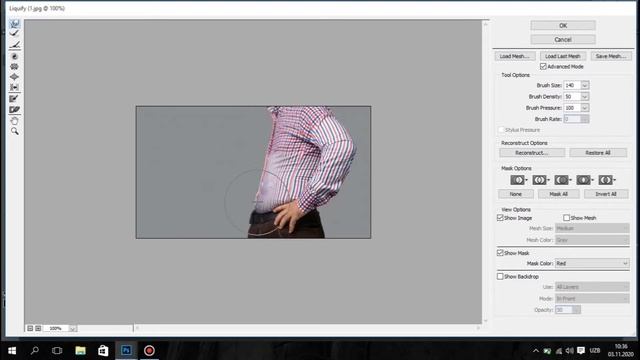This screenshot has height=360, width=640.
Task: Click the UZB language indicator
Action: (595, 351)
